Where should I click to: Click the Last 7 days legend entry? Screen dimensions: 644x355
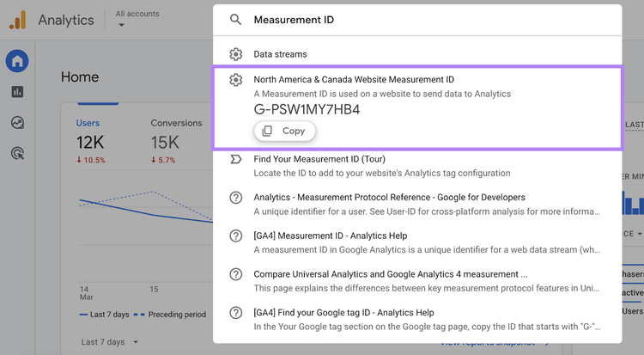click(x=104, y=315)
